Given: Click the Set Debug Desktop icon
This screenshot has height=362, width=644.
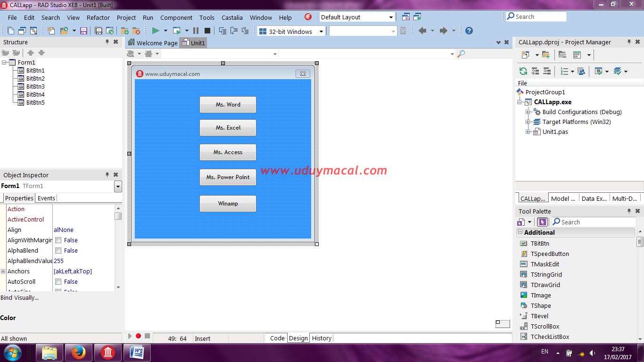Looking at the screenshot, I should click(x=417, y=17).
